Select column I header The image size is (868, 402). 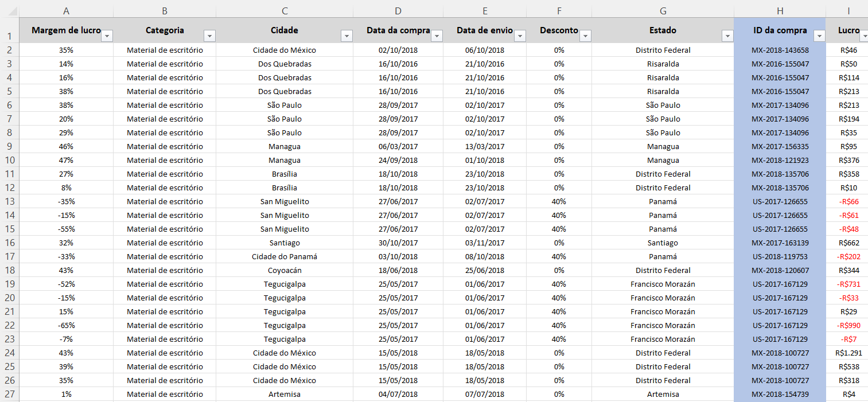[x=847, y=11]
